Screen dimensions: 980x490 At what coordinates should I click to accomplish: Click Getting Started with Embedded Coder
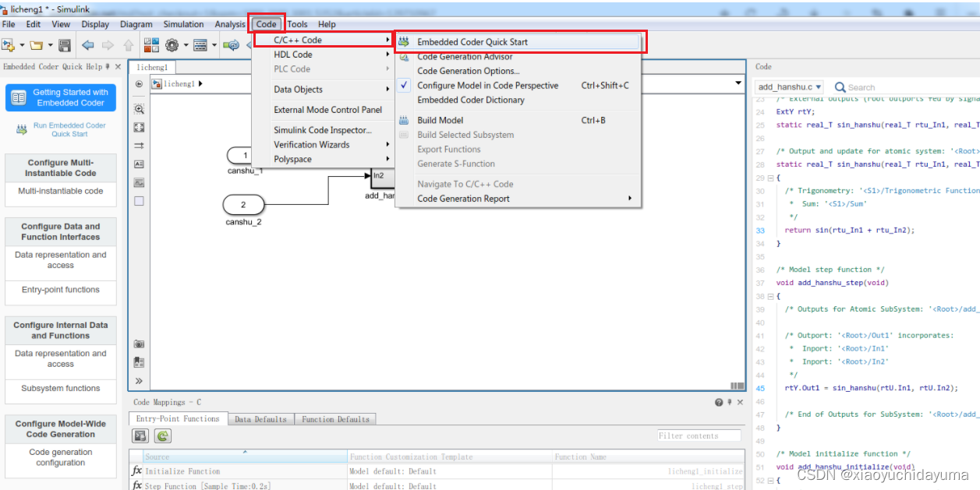click(61, 97)
